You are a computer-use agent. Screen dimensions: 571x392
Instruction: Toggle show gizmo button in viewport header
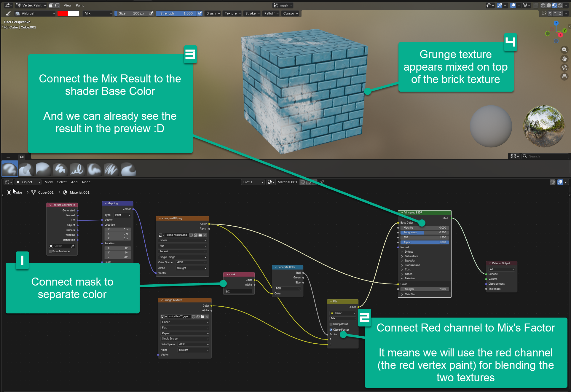[500, 5]
